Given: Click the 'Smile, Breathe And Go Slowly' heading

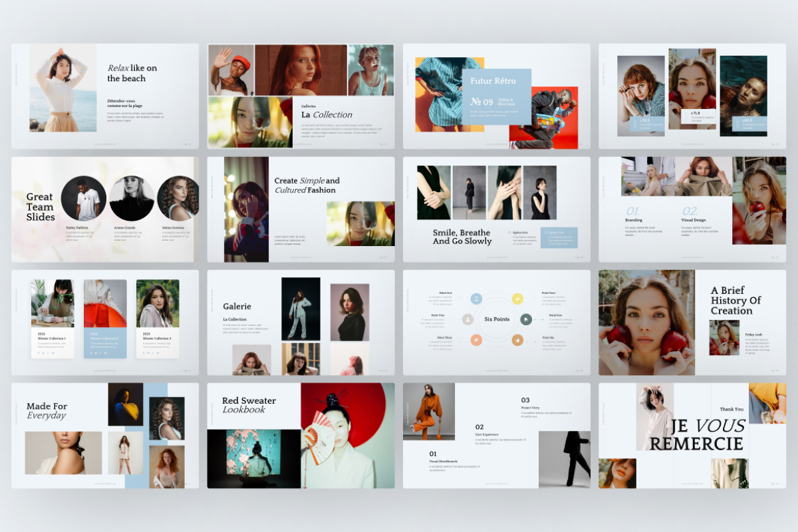Looking at the screenshot, I should pos(462,237).
